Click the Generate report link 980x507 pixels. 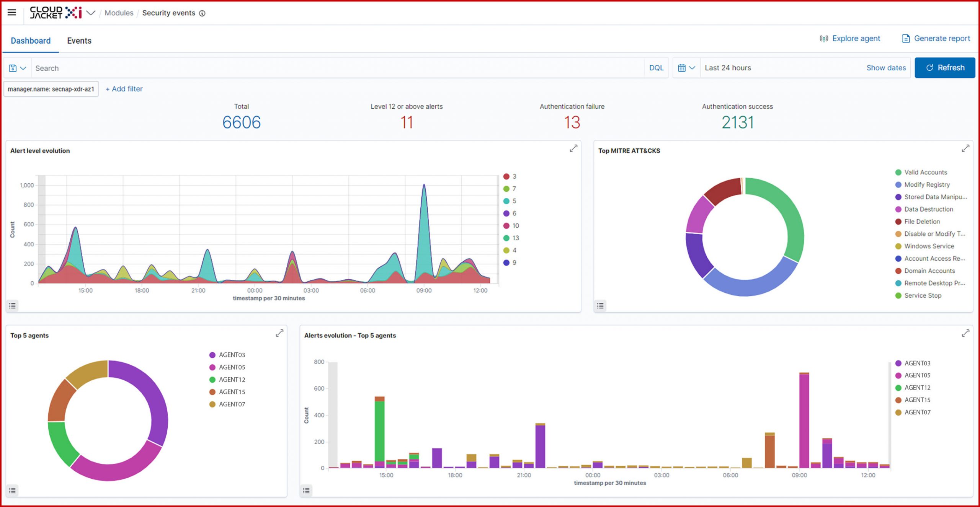936,38
